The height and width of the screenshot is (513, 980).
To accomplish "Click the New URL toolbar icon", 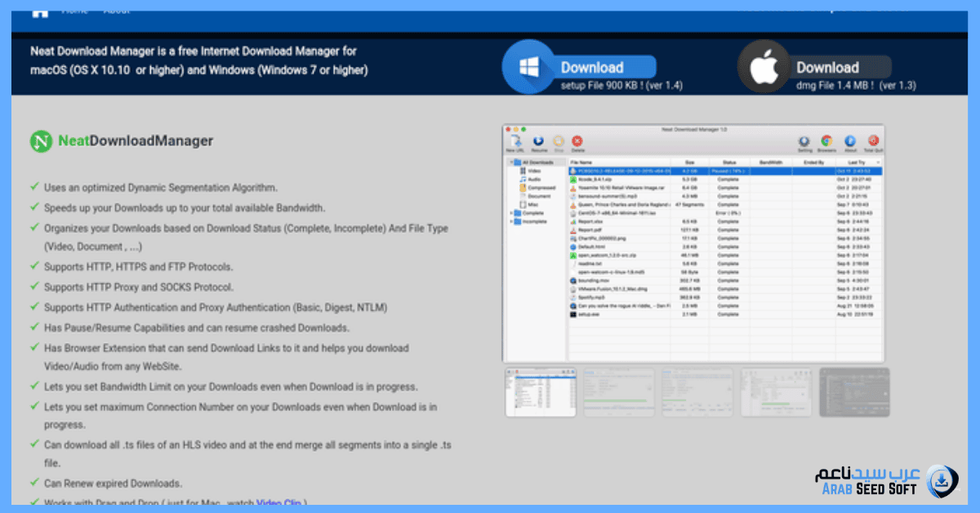I will pos(514,141).
